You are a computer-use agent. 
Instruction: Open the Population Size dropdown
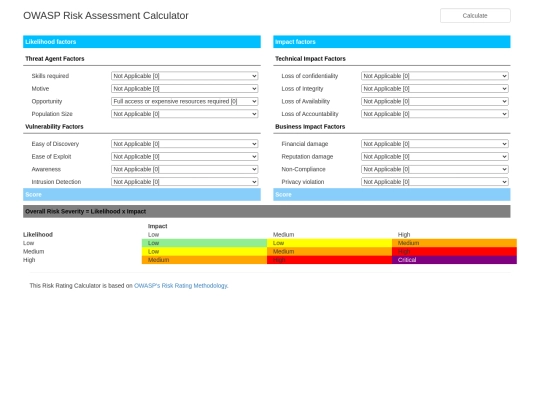click(184, 114)
